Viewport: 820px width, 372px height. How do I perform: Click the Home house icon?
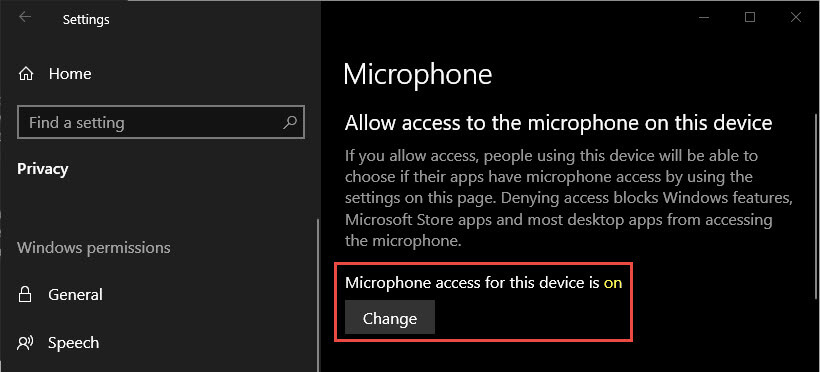26,74
